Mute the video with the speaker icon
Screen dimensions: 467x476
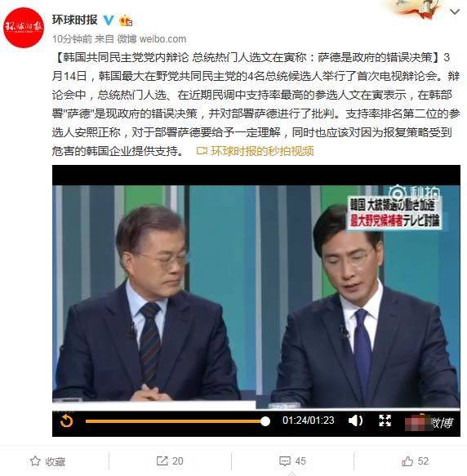click(x=356, y=420)
